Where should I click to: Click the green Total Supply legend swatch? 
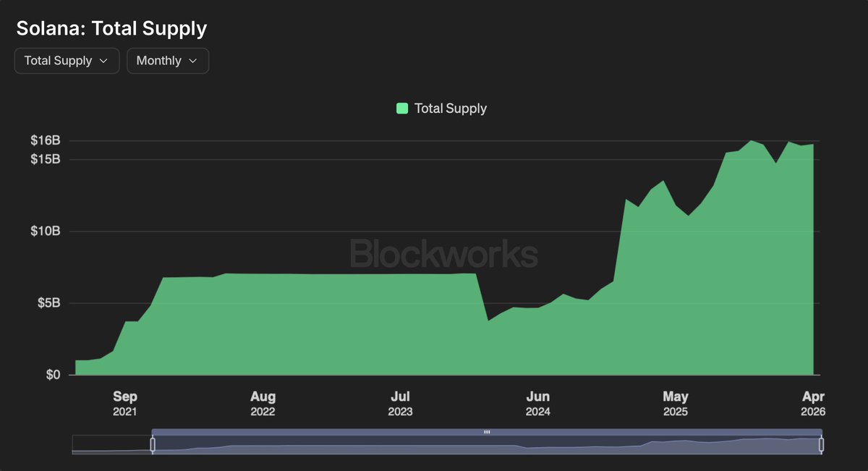pyautogui.click(x=402, y=109)
